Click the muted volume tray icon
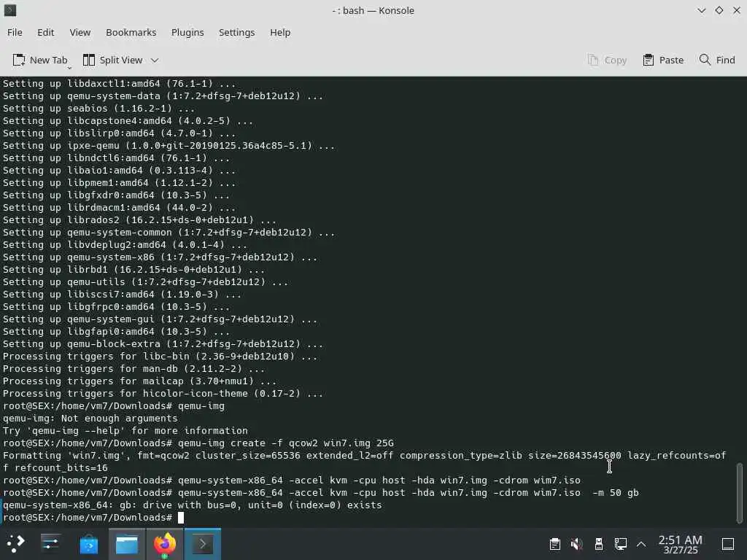 point(576,544)
